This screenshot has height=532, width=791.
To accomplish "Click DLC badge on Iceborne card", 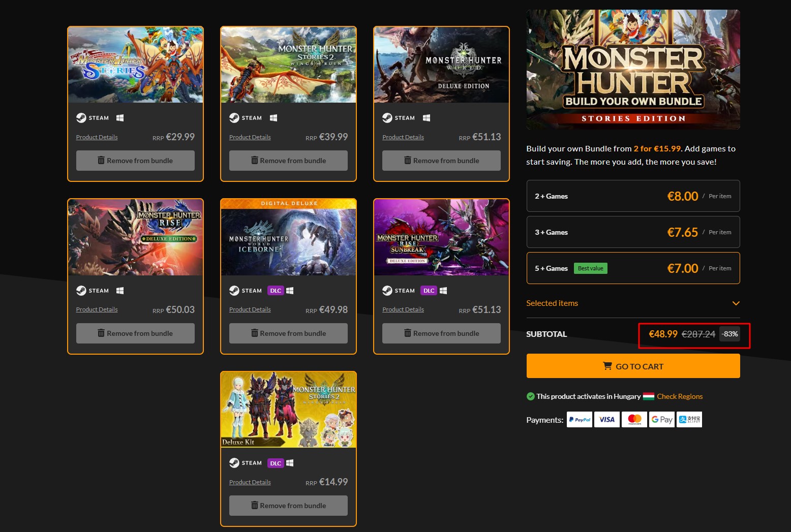I will [x=276, y=291].
